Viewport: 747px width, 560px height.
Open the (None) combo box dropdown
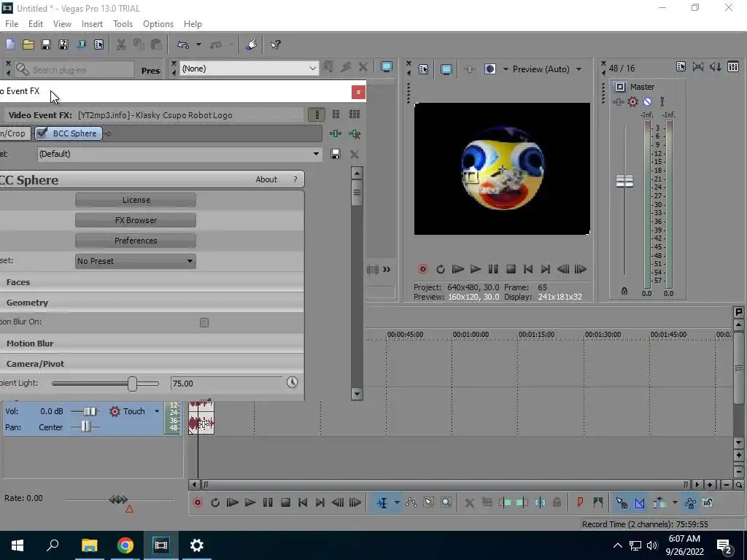tap(312, 69)
